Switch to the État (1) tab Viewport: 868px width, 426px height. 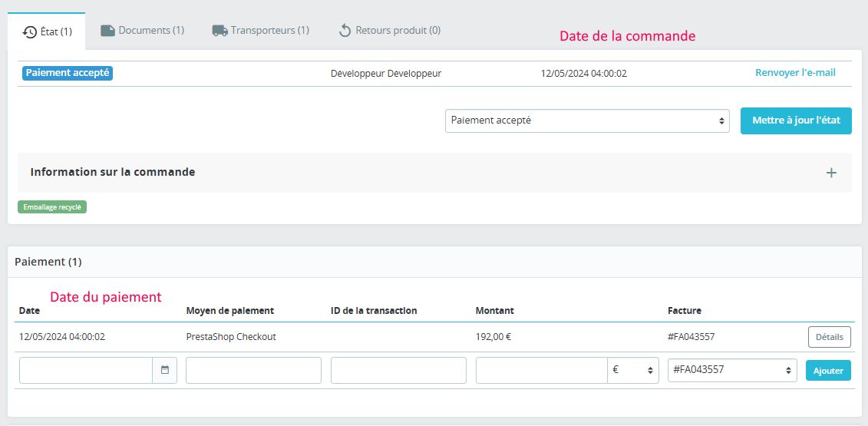click(47, 31)
